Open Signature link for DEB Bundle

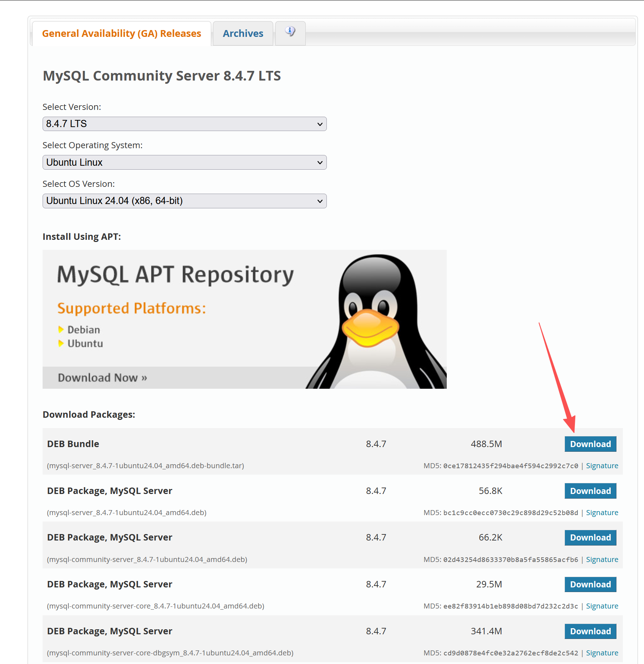602,466
